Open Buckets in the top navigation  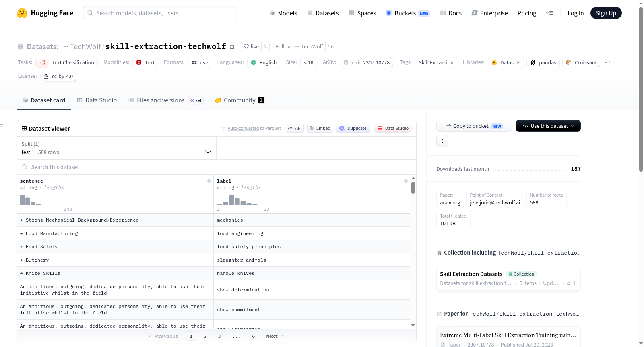point(408,13)
